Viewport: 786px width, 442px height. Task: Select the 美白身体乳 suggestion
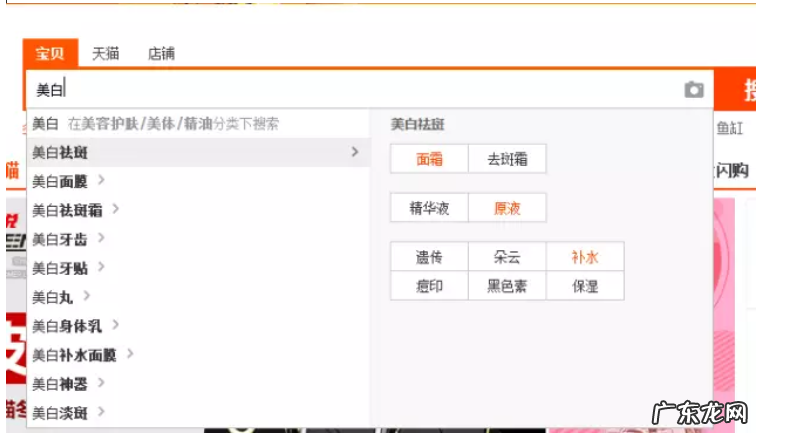[x=67, y=326]
